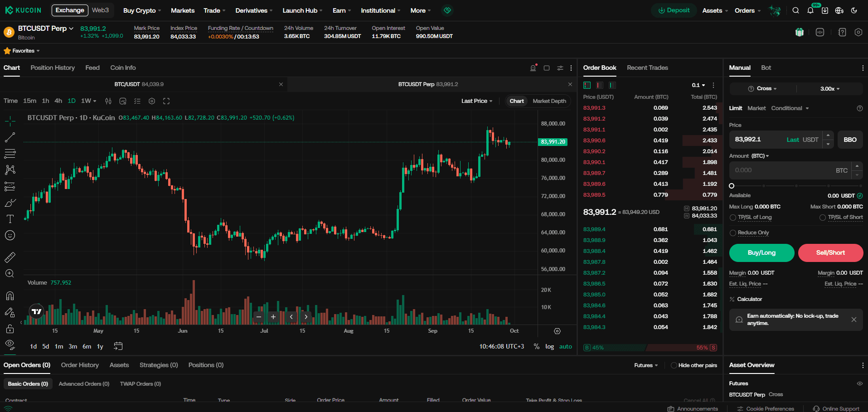Open the chart indicators menu
Image resolution: width=868 pixels, height=412 pixels.
click(x=123, y=101)
